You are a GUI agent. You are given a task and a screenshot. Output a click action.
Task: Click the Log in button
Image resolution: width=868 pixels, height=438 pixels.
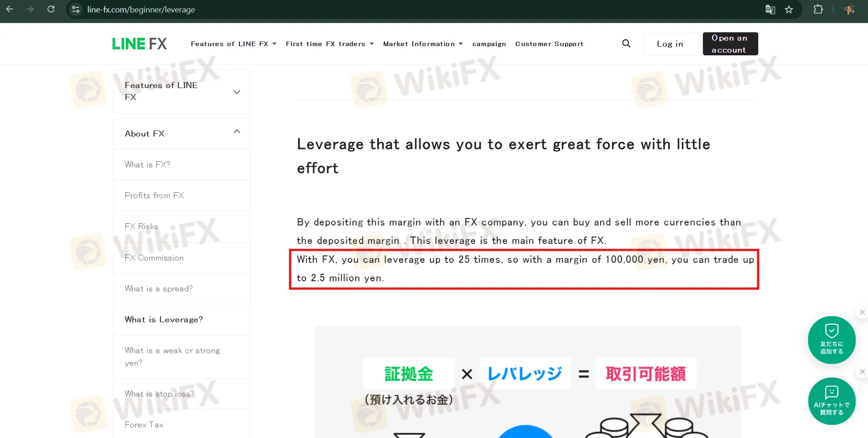[670, 44]
